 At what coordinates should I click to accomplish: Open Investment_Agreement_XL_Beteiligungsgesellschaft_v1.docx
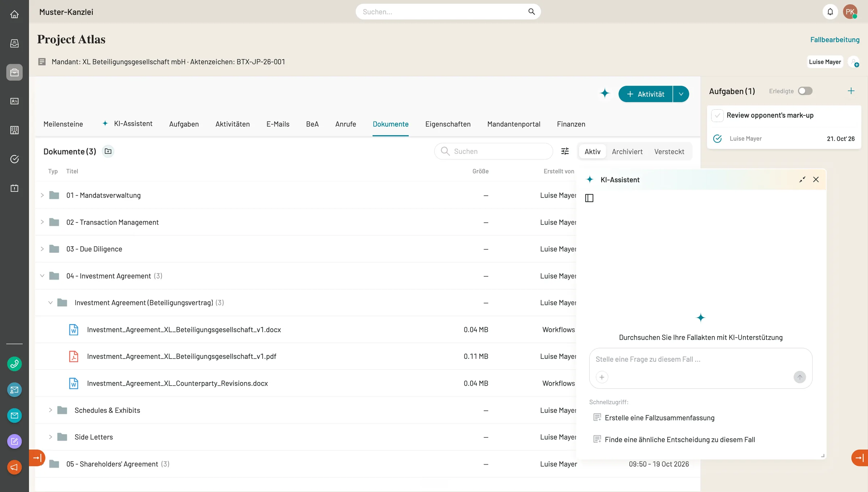(184, 330)
